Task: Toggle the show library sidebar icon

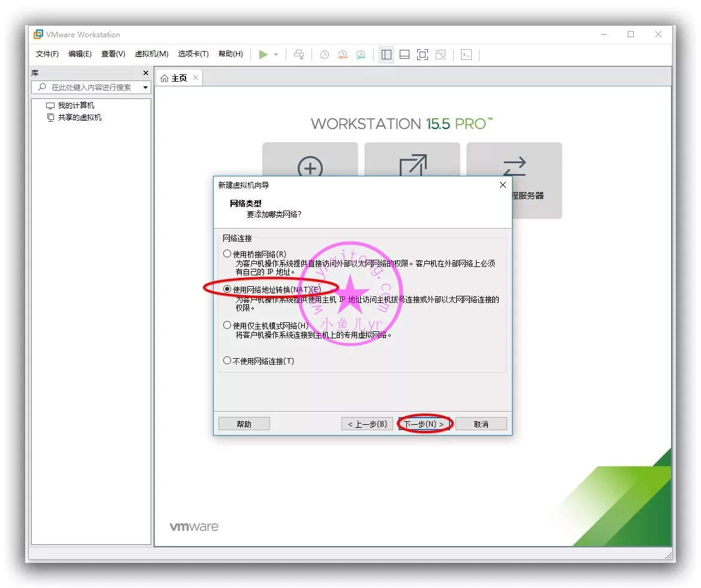Action: tap(387, 55)
